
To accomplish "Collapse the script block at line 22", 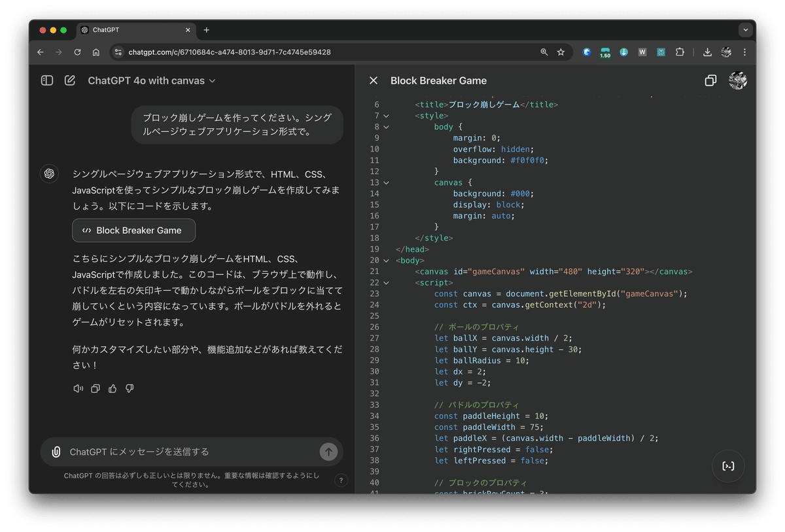I will [x=386, y=282].
